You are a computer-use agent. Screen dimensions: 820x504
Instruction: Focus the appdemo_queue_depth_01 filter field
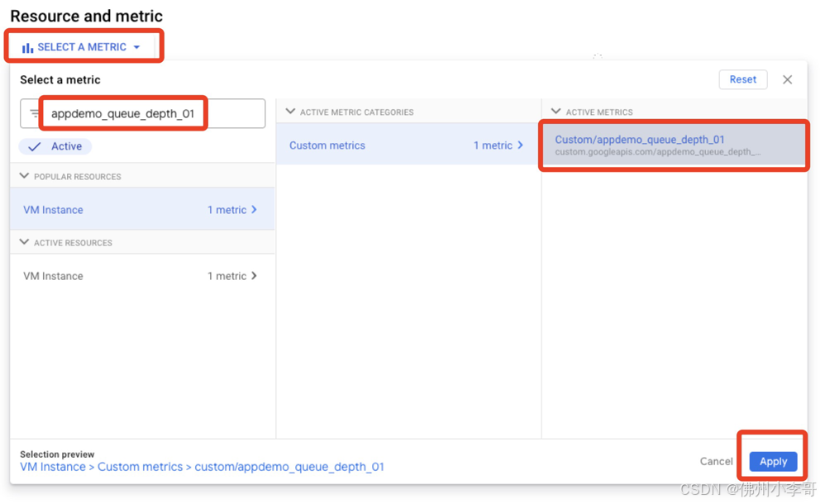click(x=143, y=113)
